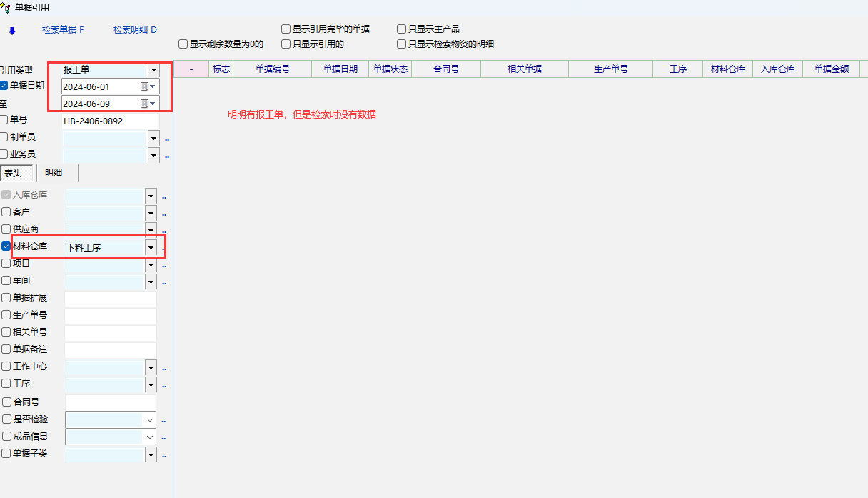The width and height of the screenshot is (868, 498).
Task: Enable the 显示引用完毕的单据 checkbox
Action: [286, 29]
